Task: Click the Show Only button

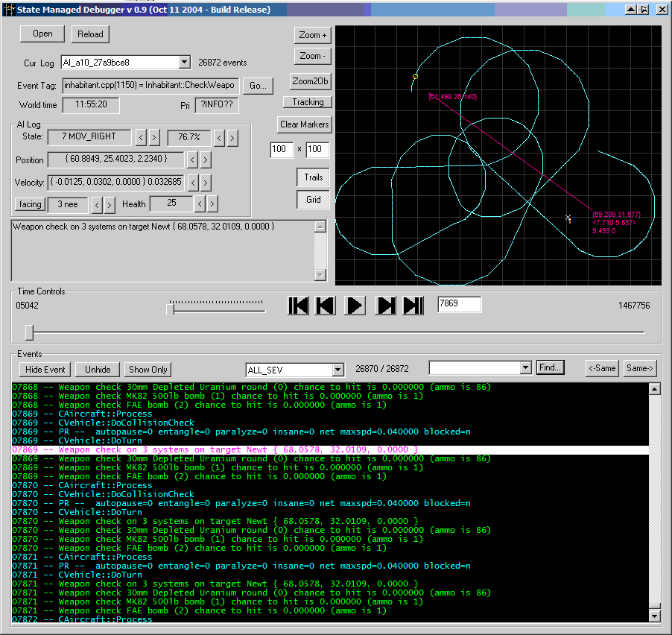Action: pos(148,370)
